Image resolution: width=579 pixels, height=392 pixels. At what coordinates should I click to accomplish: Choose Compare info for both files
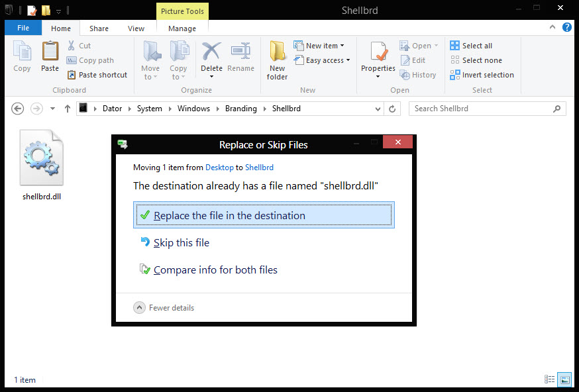point(208,269)
